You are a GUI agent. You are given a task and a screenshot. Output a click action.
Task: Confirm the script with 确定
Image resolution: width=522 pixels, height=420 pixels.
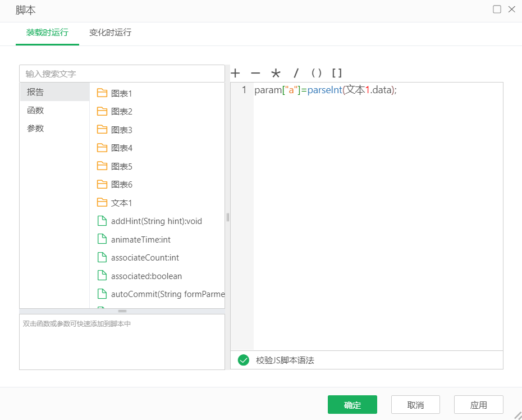click(x=352, y=404)
